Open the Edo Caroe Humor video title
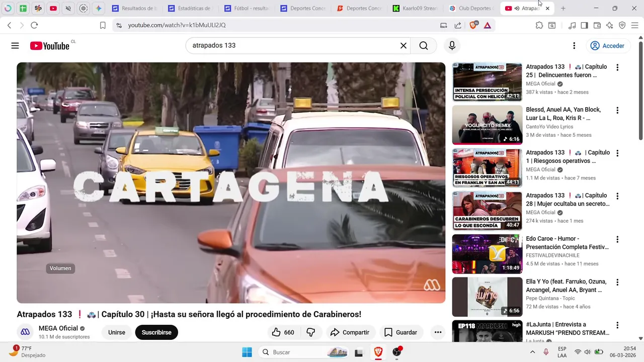Screen dimensions: 644x362 click(x=567, y=243)
